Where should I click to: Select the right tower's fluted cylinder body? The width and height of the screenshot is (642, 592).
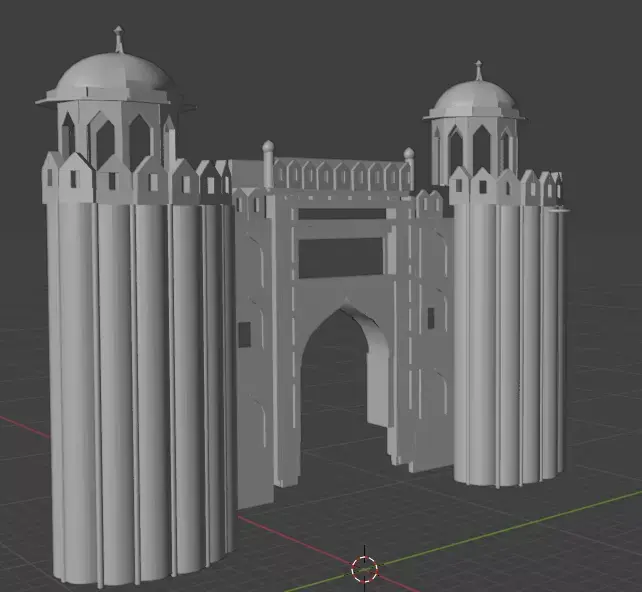508,344
